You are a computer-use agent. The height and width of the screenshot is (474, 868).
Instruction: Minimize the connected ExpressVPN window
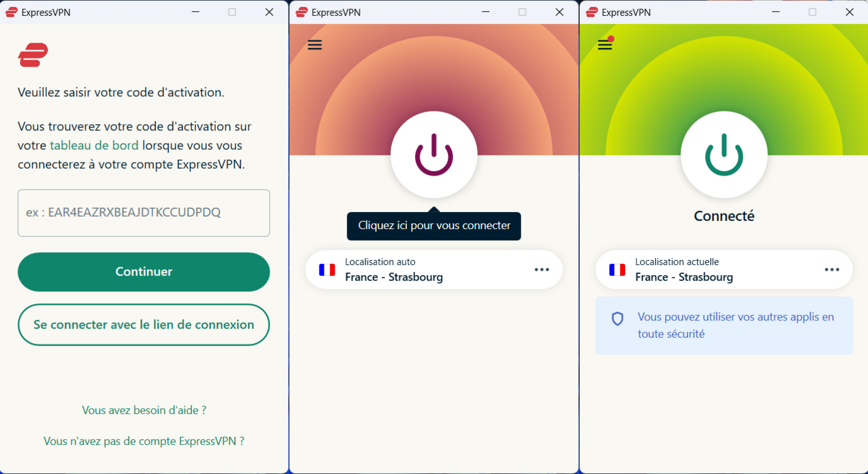774,12
